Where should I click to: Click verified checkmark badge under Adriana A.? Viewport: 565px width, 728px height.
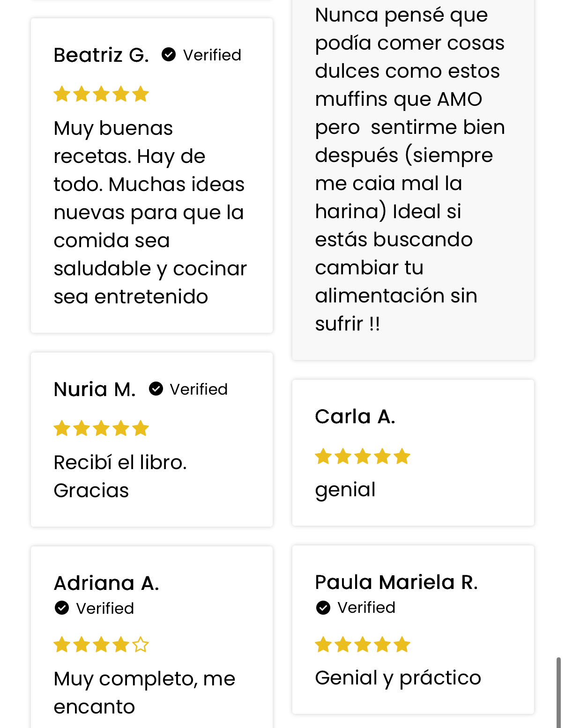tap(62, 608)
